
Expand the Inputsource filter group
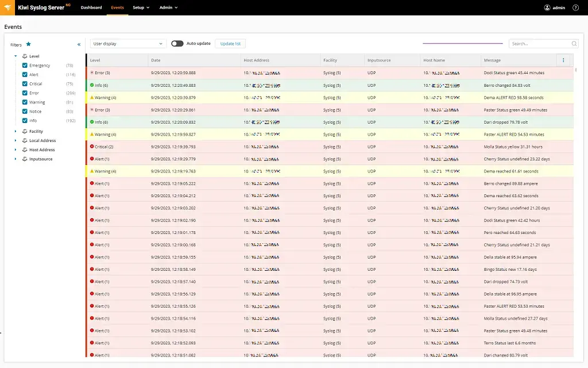[16, 159]
